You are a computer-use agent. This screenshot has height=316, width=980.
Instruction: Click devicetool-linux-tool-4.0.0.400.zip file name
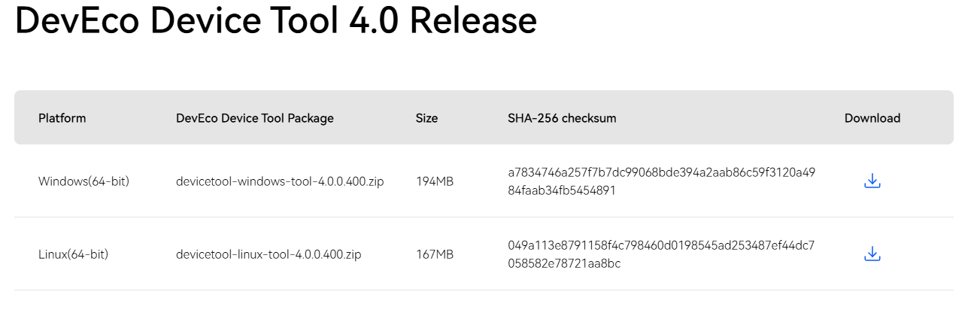coord(269,254)
